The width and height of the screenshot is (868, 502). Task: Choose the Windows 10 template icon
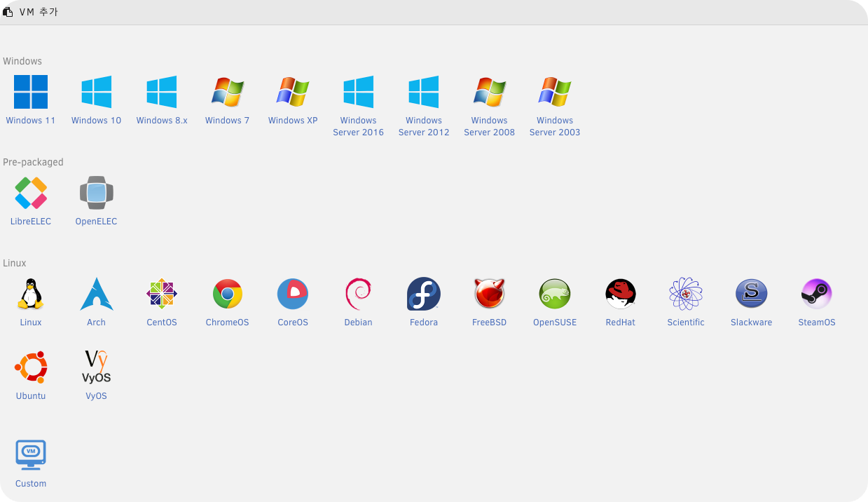(96, 92)
